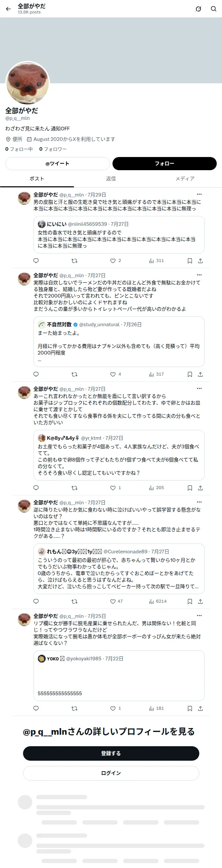Viewport: 222px width, 868px height.
Task: Click the ログイン button
Action: click(x=111, y=773)
